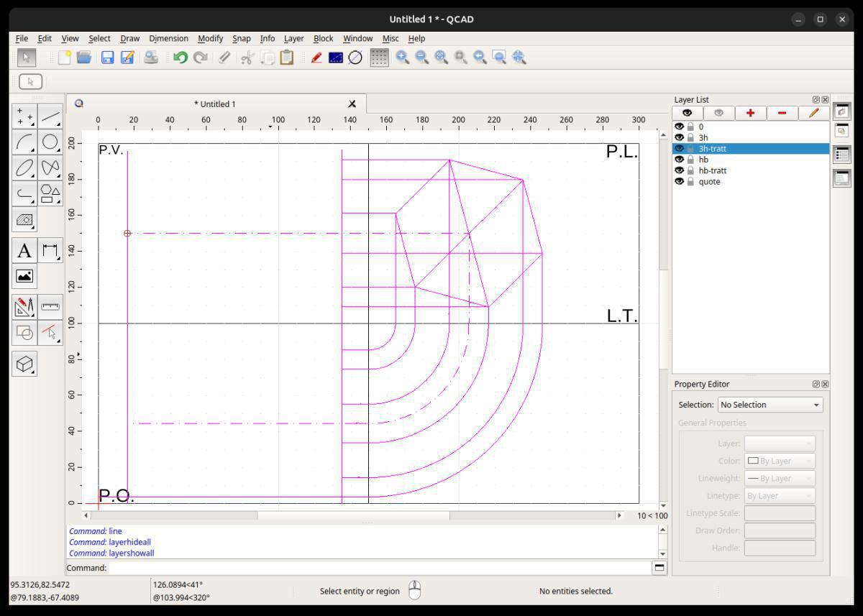The width and height of the screenshot is (863, 616).
Task: Click the Save file icon
Action: pyautogui.click(x=107, y=58)
